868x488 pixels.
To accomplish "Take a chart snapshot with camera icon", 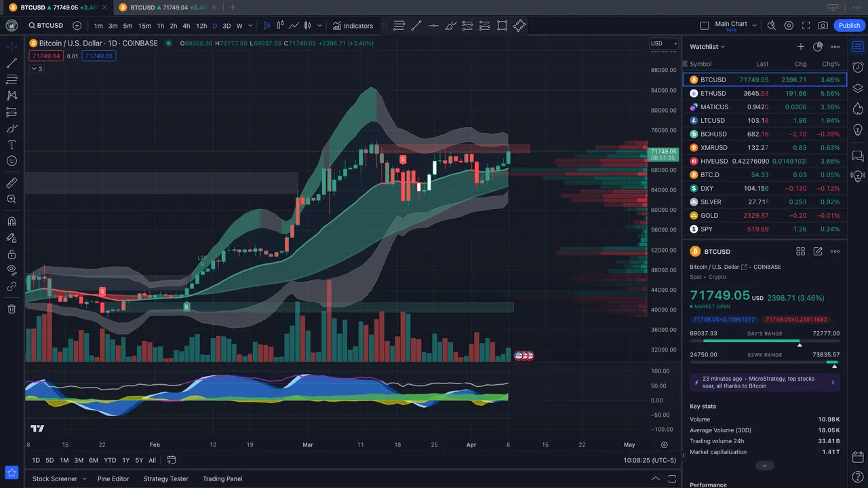I will pyautogui.click(x=823, y=26).
